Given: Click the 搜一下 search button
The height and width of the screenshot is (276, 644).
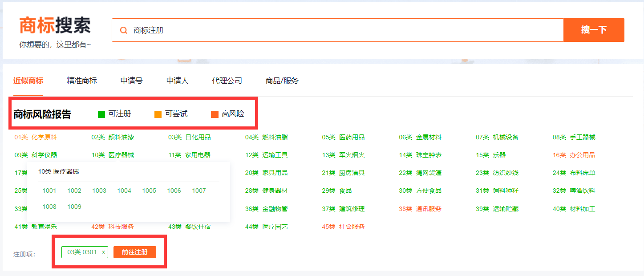Looking at the screenshot, I should click(594, 30).
